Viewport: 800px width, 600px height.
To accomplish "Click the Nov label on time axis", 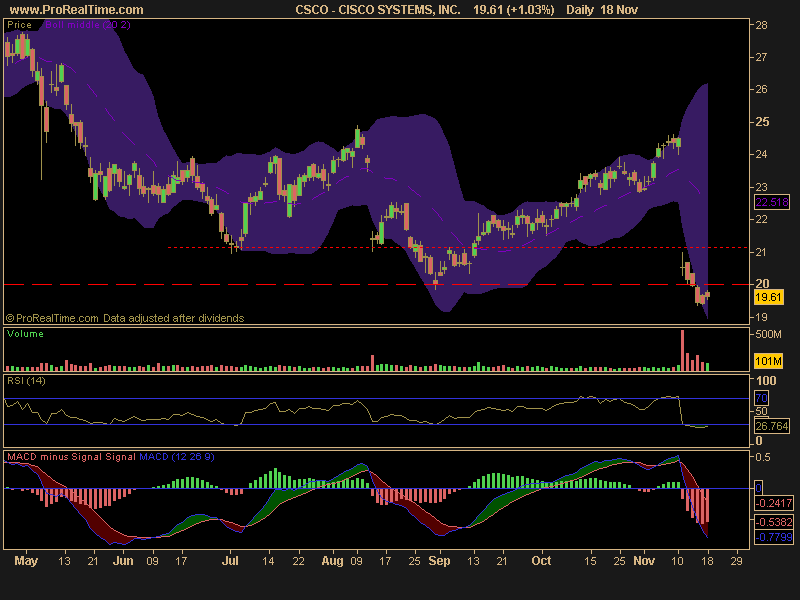I will (644, 561).
